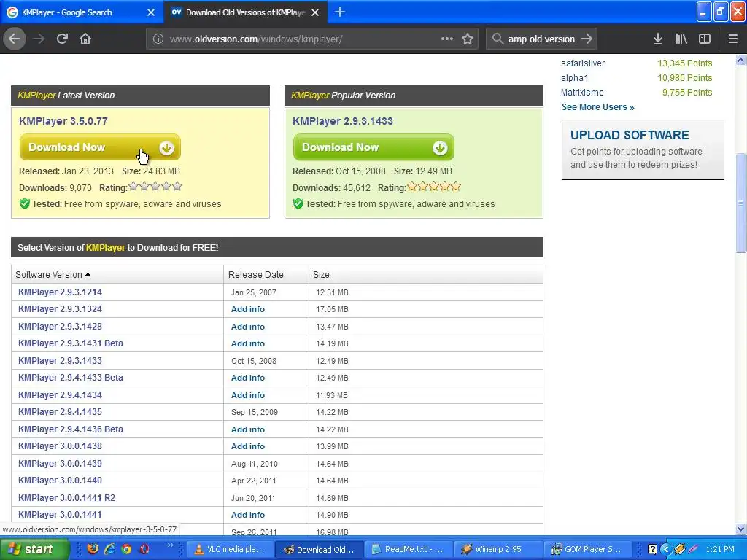Close the Download Old Versions tab
The height and width of the screenshot is (560, 747).
[x=315, y=12]
